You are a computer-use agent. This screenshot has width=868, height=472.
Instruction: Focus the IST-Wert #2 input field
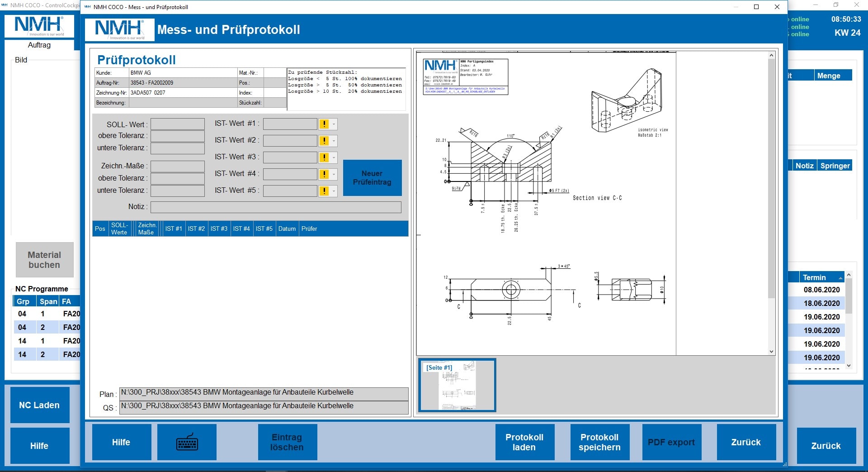coord(290,141)
